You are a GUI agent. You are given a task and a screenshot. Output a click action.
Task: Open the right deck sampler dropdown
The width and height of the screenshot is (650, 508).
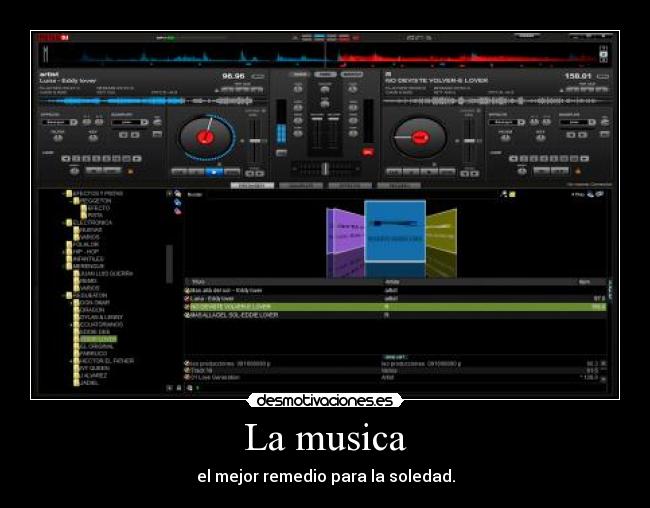click(592, 122)
